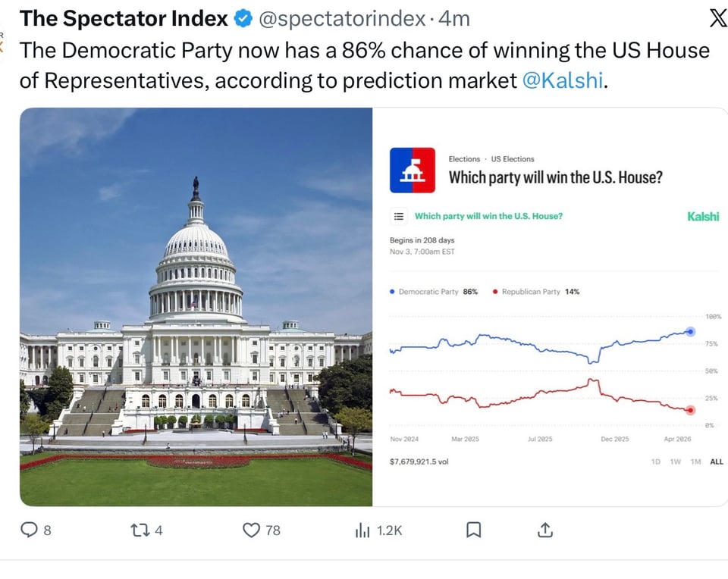Switch to the 1M time range tab
The width and height of the screenshot is (728, 579).
(x=695, y=461)
